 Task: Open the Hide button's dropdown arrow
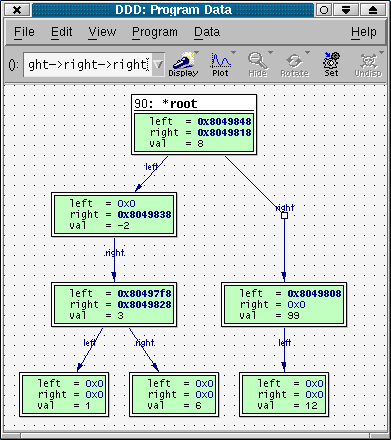pos(270,53)
